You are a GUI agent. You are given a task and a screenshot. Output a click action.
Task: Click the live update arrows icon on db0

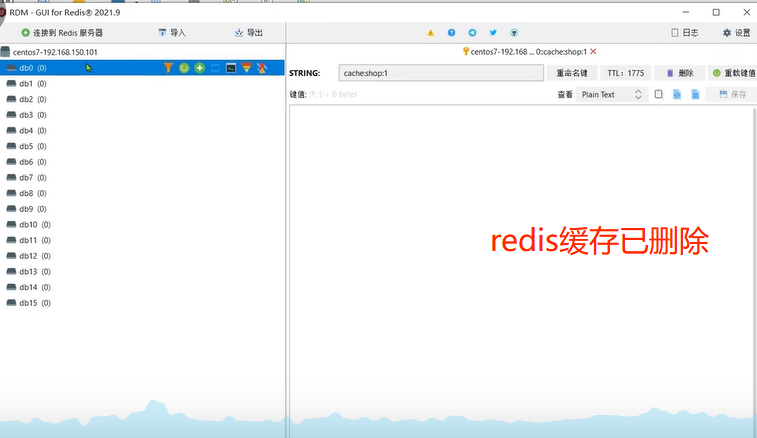click(215, 68)
